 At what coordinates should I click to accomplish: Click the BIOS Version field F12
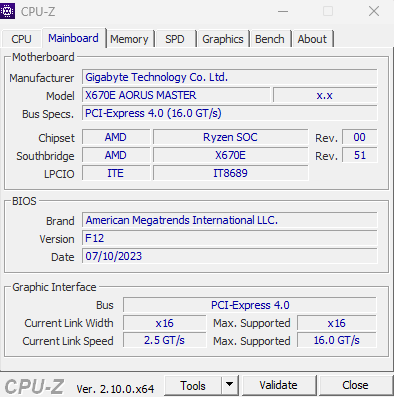(230, 238)
